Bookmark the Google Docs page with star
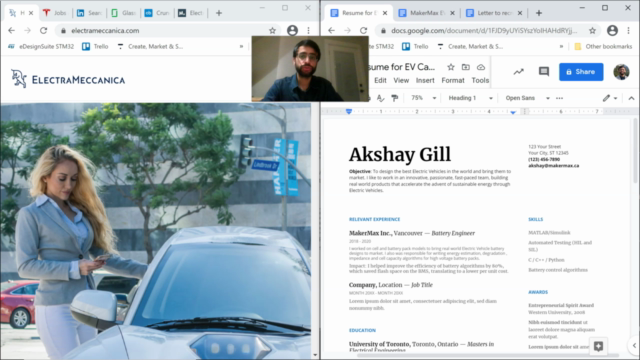Screen dimensions: 640x360 pos(592,31)
